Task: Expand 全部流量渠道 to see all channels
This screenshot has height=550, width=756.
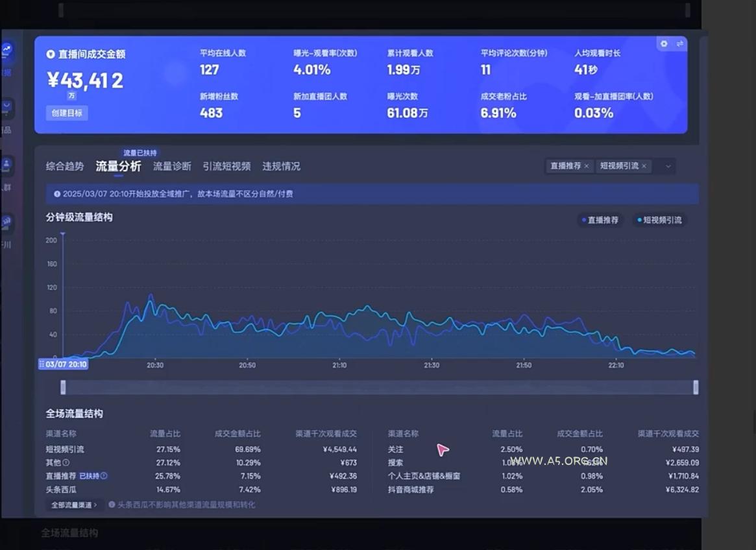Action: tap(74, 505)
